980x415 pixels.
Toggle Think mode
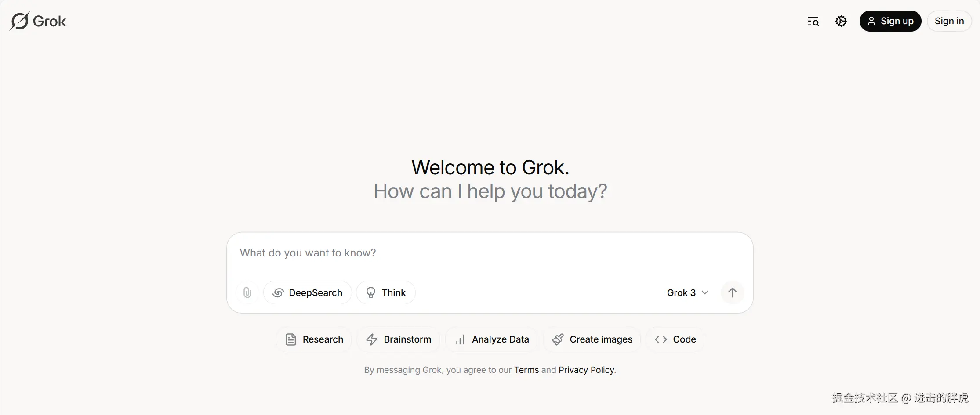click(x=386, y=292)
